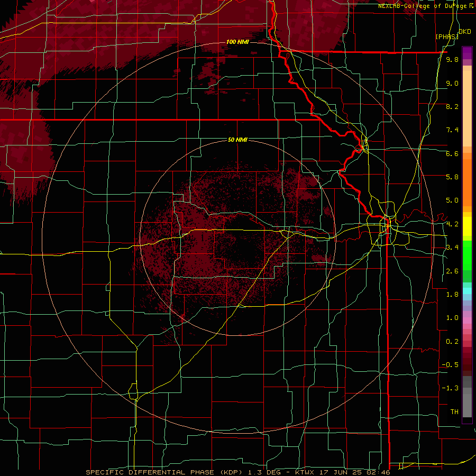This screenshot has height=476, width=476.
Task: Click the [PHAS] label above the color scale
Action: [x=447, y=36]
